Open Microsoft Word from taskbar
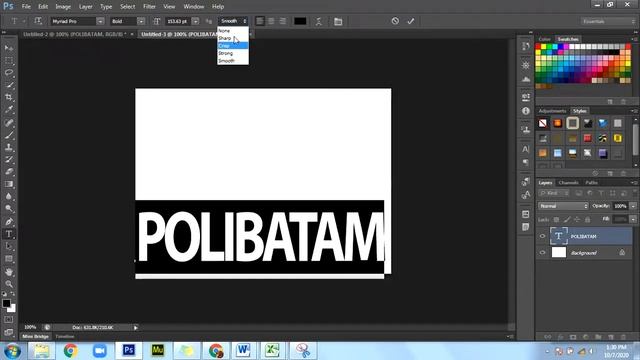Screen dimensions: 640x360 point(244,351)
